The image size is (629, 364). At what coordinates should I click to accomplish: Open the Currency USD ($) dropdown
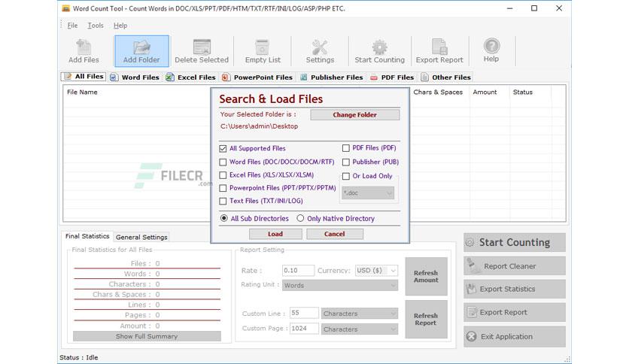pos(376,271)
